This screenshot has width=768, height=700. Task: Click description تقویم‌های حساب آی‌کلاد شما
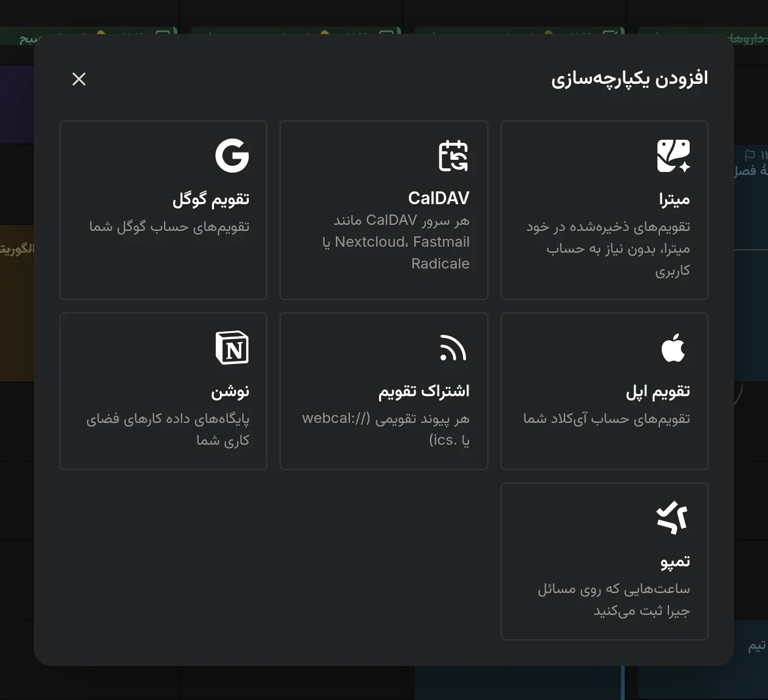click(606, 419)
